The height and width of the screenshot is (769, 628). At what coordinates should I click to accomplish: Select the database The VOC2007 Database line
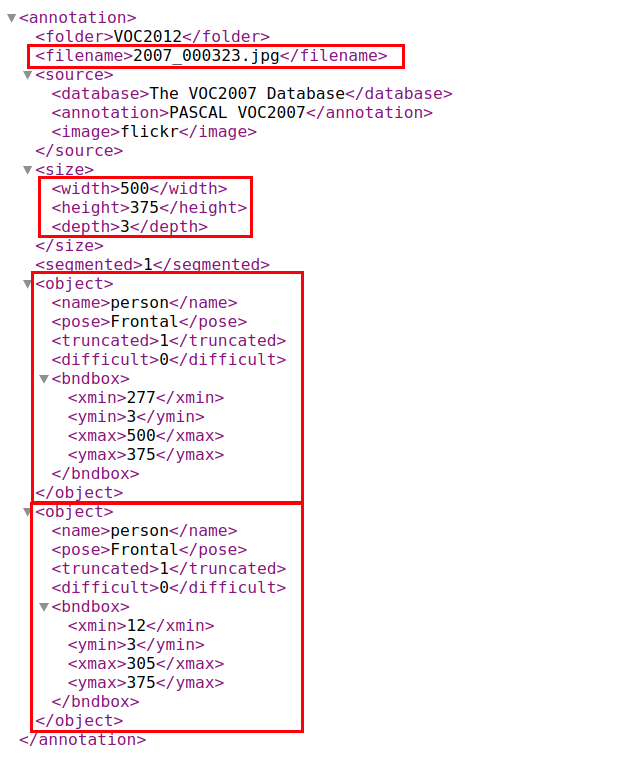[x=252, y=94]
